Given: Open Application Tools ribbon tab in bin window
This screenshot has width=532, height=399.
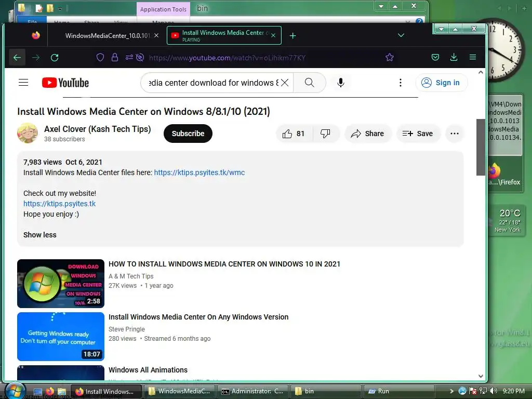Looking at the screenshot, I should (163, 9).
